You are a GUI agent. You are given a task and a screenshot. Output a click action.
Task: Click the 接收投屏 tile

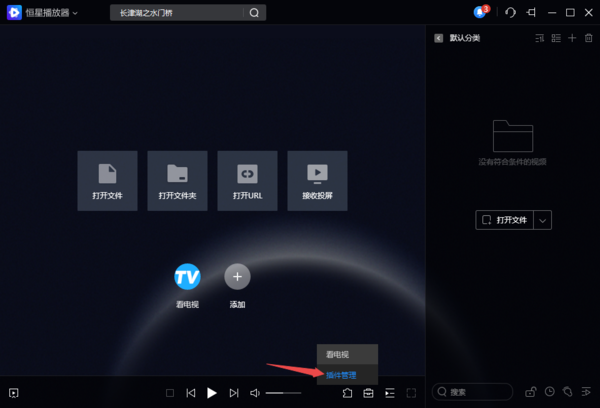pos(317,181)
